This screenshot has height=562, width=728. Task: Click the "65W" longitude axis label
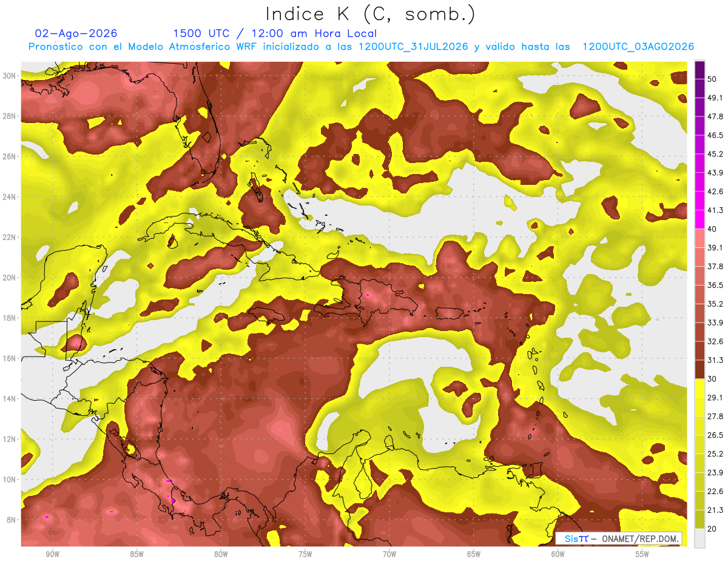(x=474, y=555)
